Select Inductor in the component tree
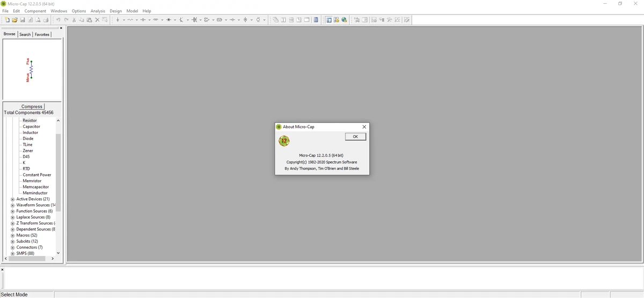This screenshot has height=298, width=644. [30, 132]
